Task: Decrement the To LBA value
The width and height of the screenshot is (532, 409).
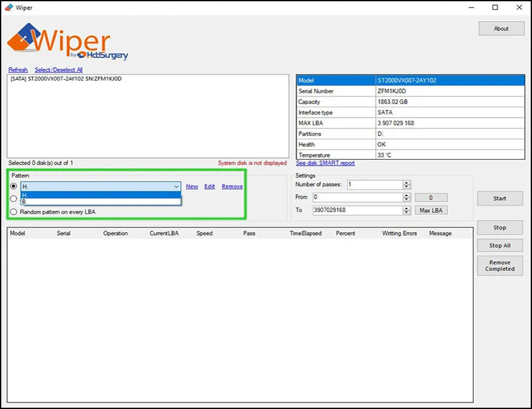Action: click(x=407, y=212)
